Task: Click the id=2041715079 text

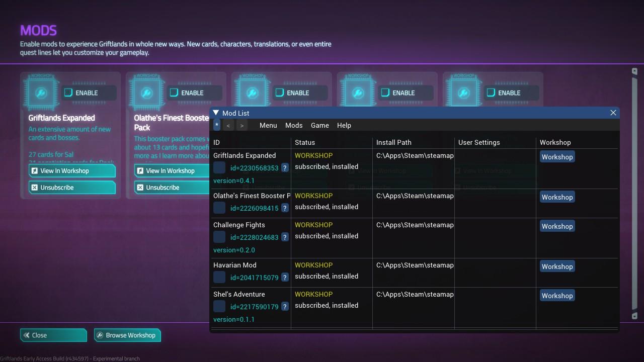Action: (254, 278)
